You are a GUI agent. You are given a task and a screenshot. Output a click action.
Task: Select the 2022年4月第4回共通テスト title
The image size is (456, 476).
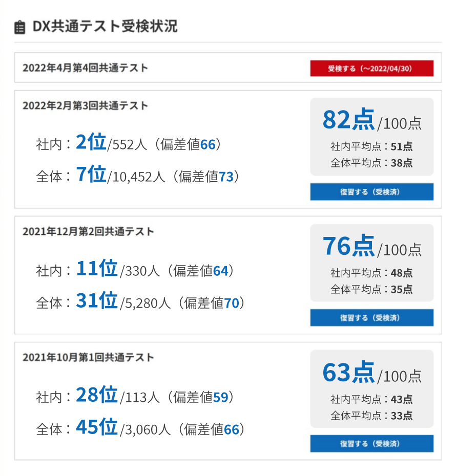(x=86, y=68)
